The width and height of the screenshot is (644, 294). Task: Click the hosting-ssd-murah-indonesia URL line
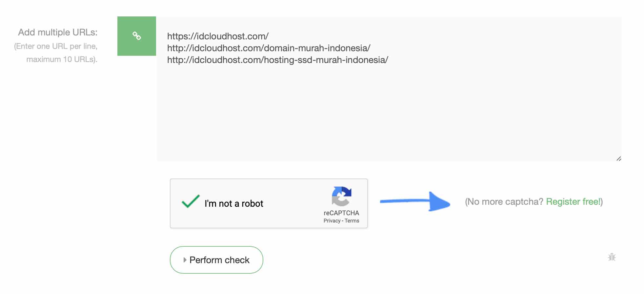(277, 60)
